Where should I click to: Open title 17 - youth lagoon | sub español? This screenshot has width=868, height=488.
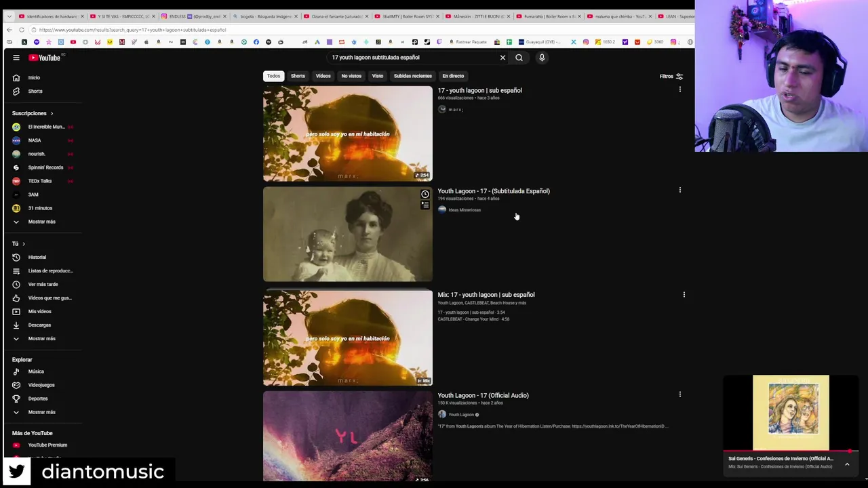pos(479,90)
